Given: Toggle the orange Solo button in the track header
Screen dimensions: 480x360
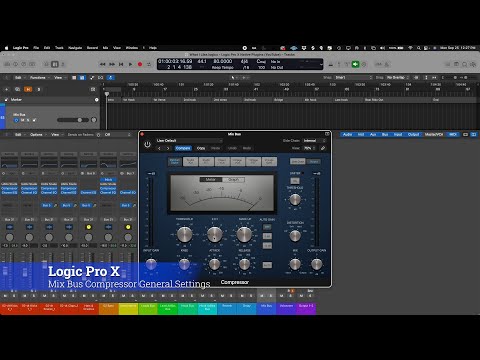Looking at the screenshot, I should pos(28,89).
